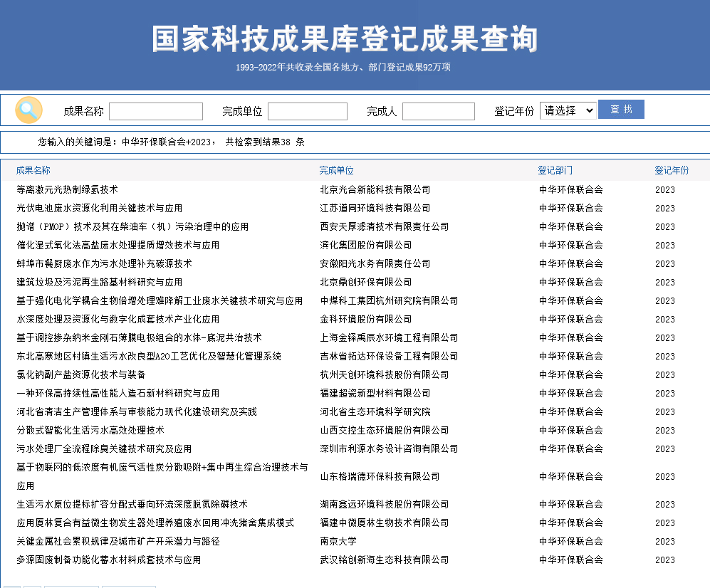
Task: Click the 国家科技成果库登记成果查询 page title
Action: click(345, 39)
